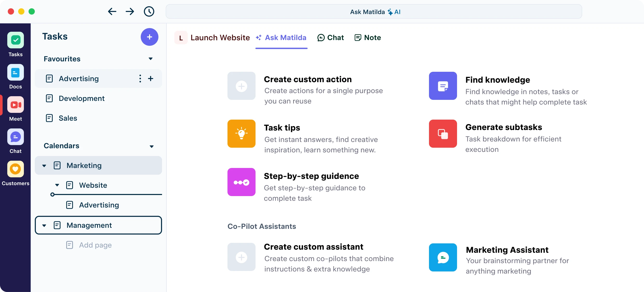Switch to the Note tab
Image resolution: width=644 pixels, height=292 pixels.
tap(367, 37)
